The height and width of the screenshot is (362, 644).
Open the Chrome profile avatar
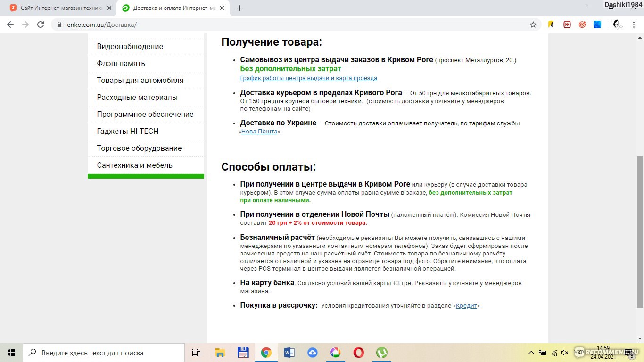(x=617, y=25)
